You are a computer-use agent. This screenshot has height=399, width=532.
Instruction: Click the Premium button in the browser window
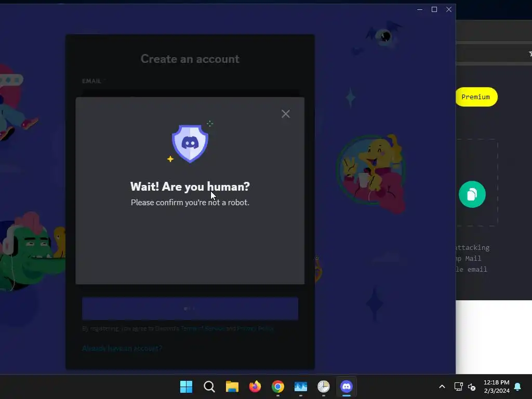[476, 97]
